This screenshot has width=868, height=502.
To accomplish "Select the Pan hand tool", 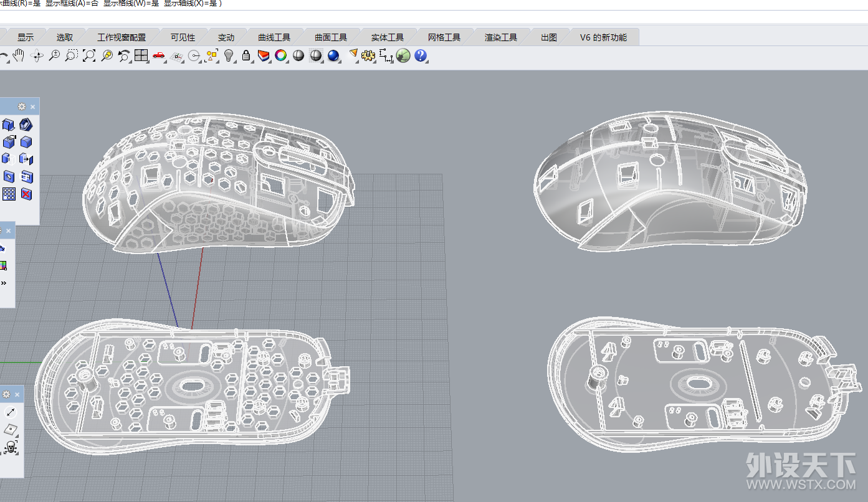I will click(19, 56).
